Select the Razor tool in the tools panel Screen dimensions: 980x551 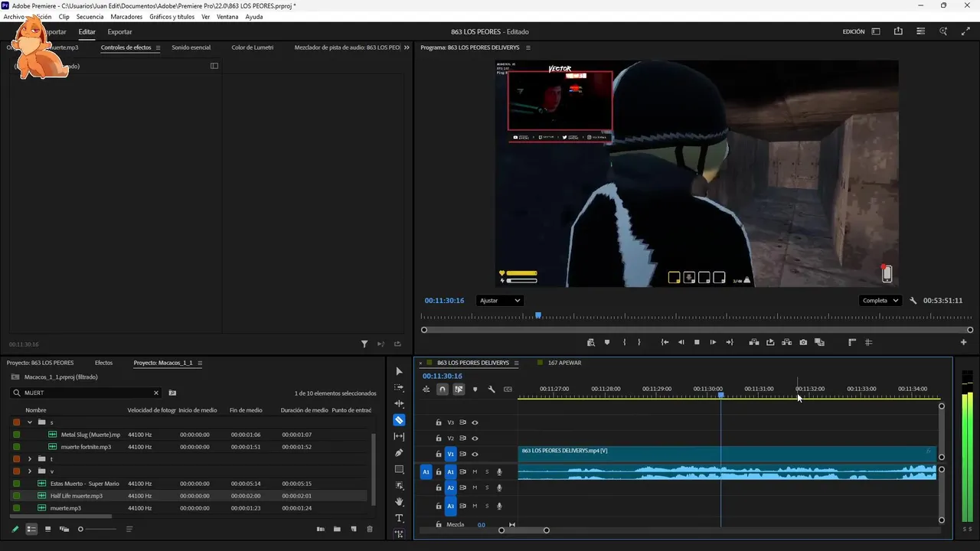click(x=399, y=420)
